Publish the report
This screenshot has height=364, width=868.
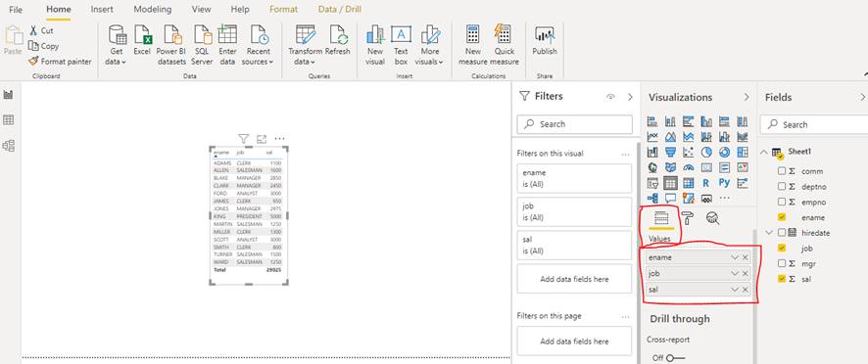[544, 40]
